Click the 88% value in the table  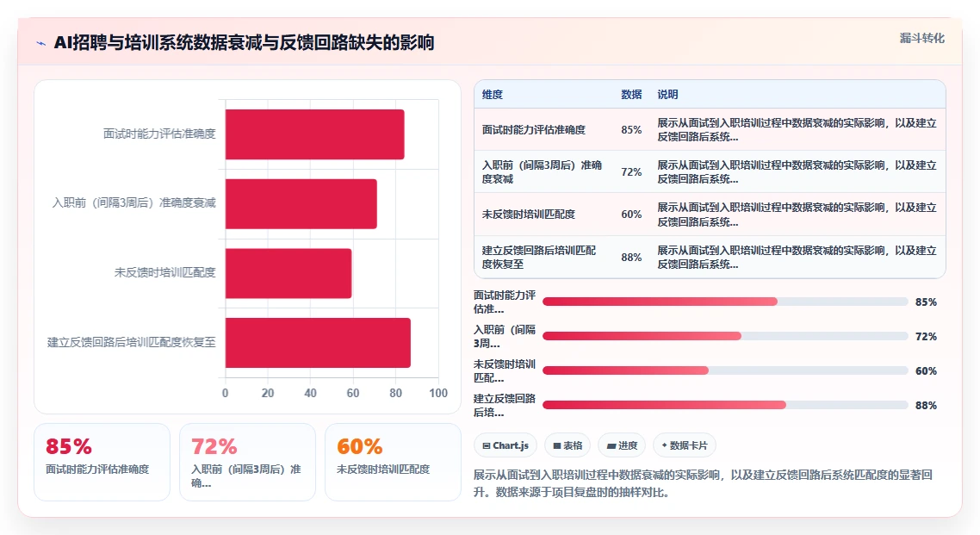click(631, 258)
